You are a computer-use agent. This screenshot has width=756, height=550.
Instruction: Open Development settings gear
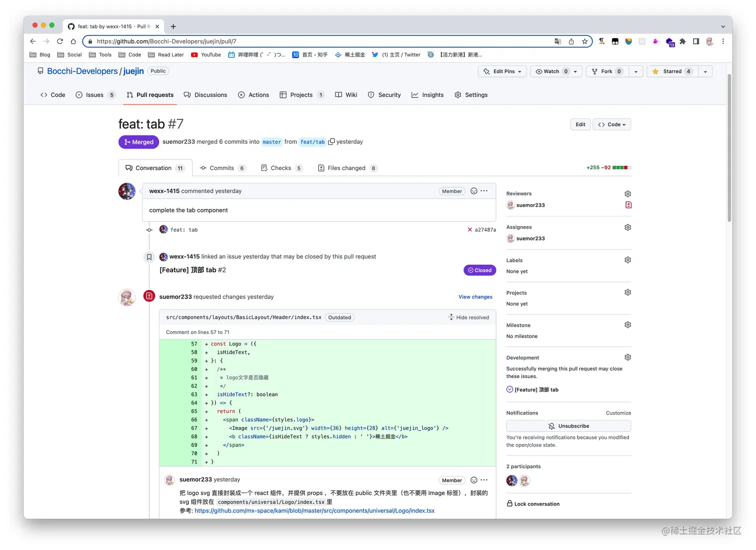coord(628,357)
